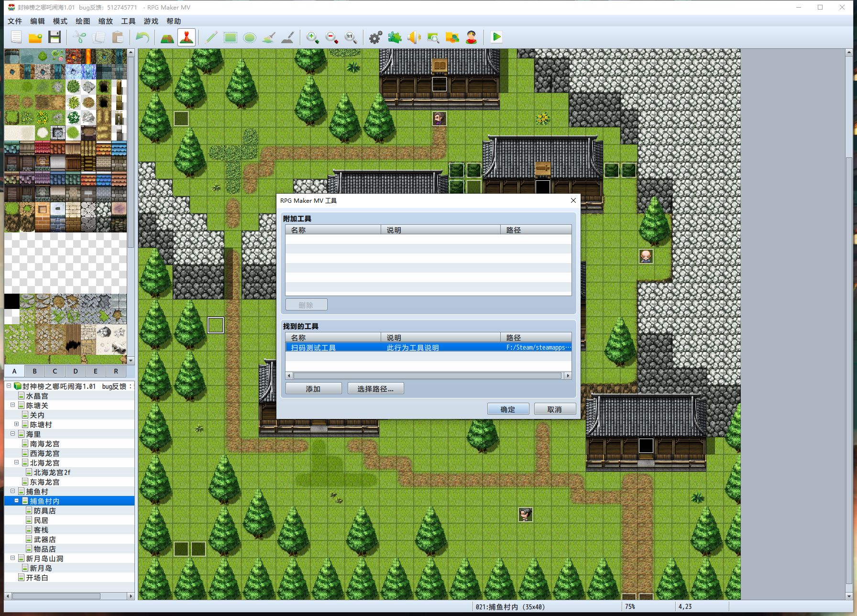Click the Cut scissors icon
Image resolution: width=857 pixels, height=616 pixels.
80,37
